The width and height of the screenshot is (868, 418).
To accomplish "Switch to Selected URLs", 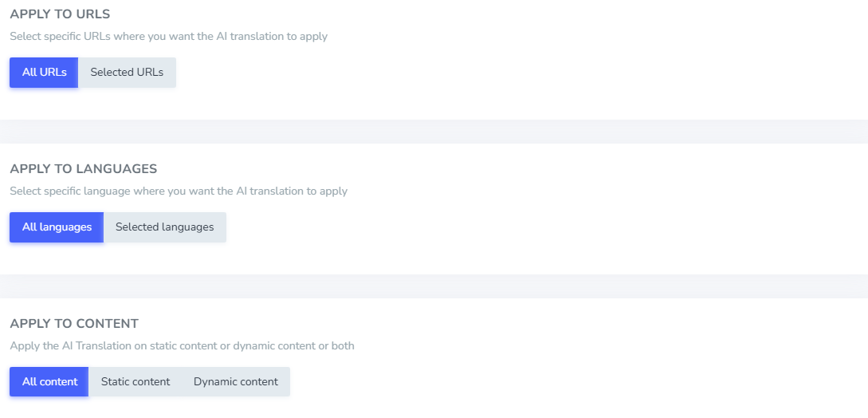I will click(127, 72).
